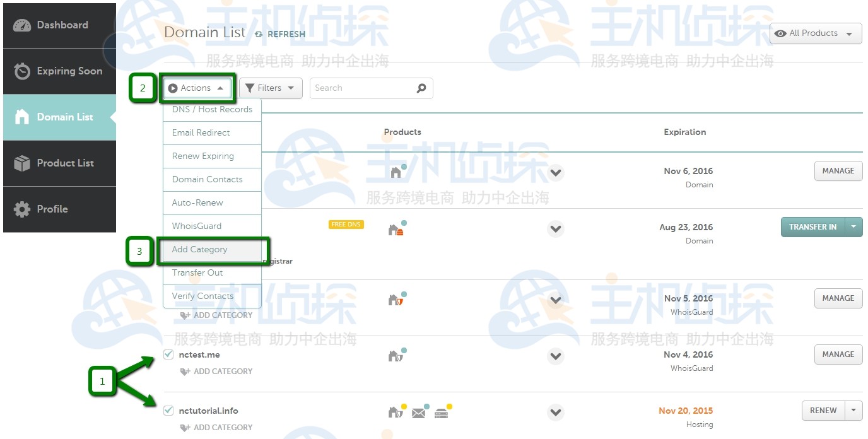The image size is (868, 439).
Task: Open the Filters dropdown
Action: click(x=271, y=88)
